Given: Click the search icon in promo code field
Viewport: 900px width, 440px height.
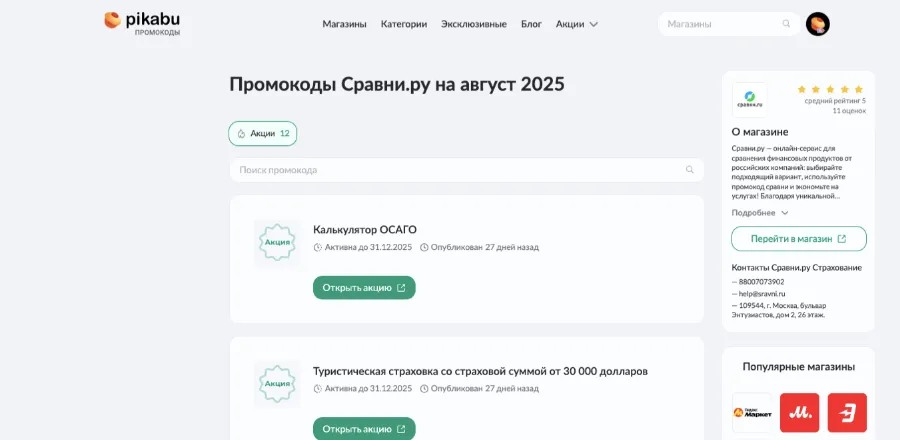Looking at the screenshot, I should 689,170.
